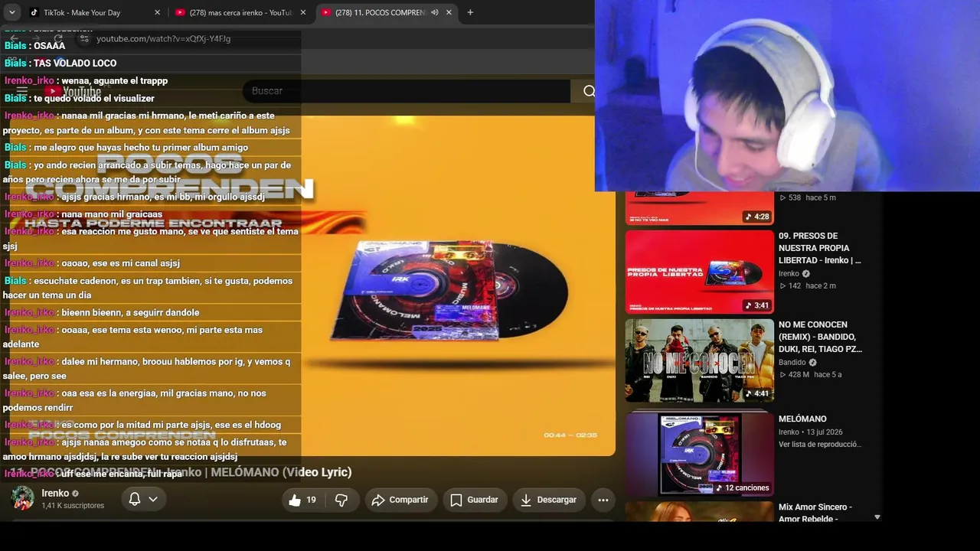Viewport: 980px width, 551px height.
Task: Open the more actions three-dot menu
Action: (x=603, y=500)
